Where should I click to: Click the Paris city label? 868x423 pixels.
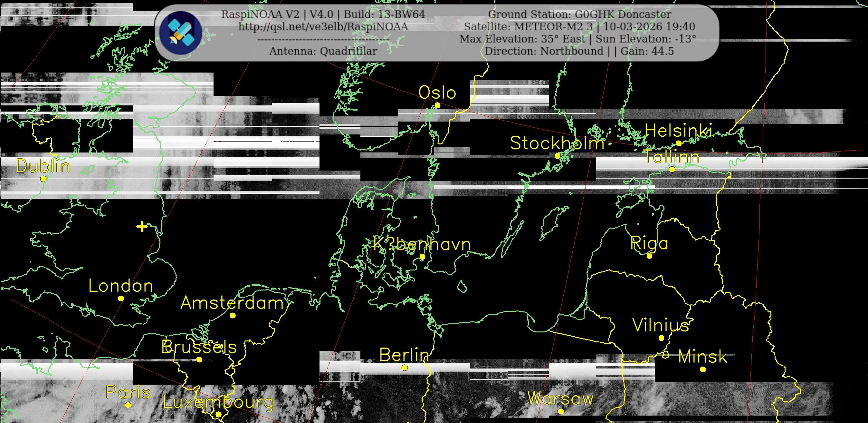128,392
